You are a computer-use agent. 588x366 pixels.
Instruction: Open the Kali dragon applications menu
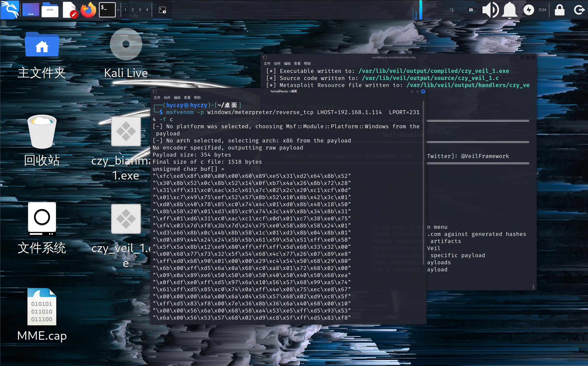tap(10, 10)
